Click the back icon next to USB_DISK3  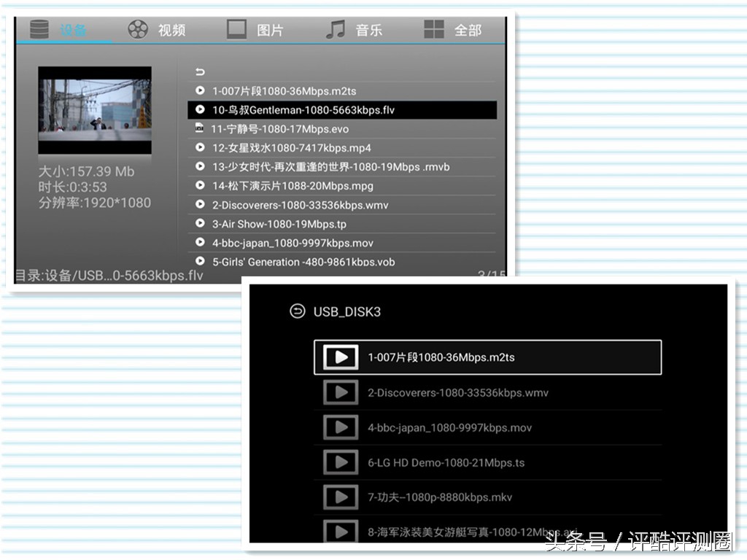(298, 311)
